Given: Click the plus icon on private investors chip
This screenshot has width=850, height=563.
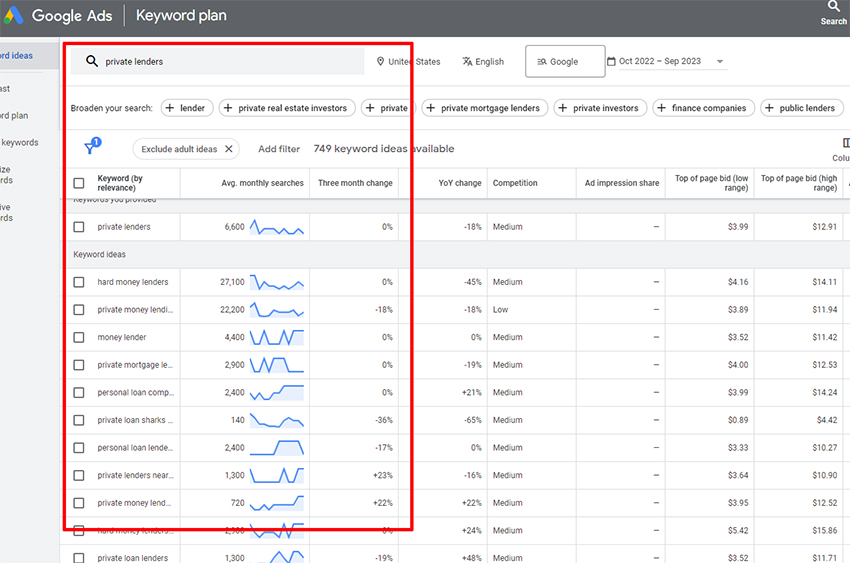Looking at the screenshot, I should 563,108.
